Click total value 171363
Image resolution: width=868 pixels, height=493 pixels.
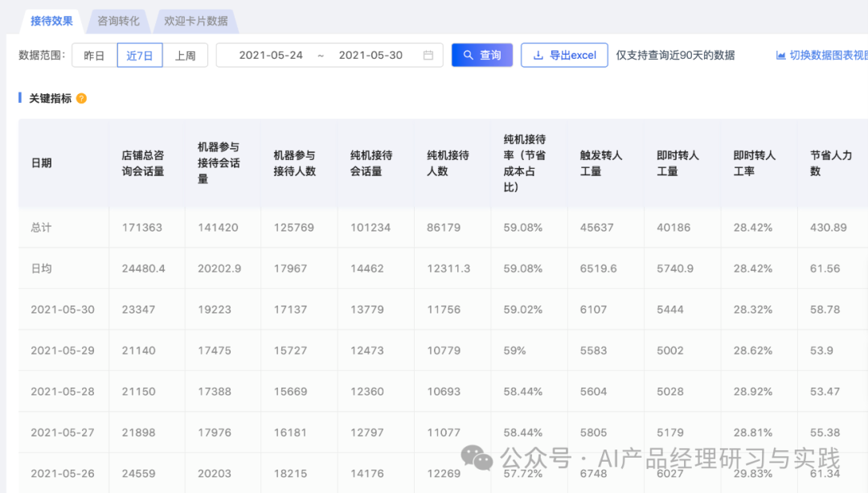[142, 228]
